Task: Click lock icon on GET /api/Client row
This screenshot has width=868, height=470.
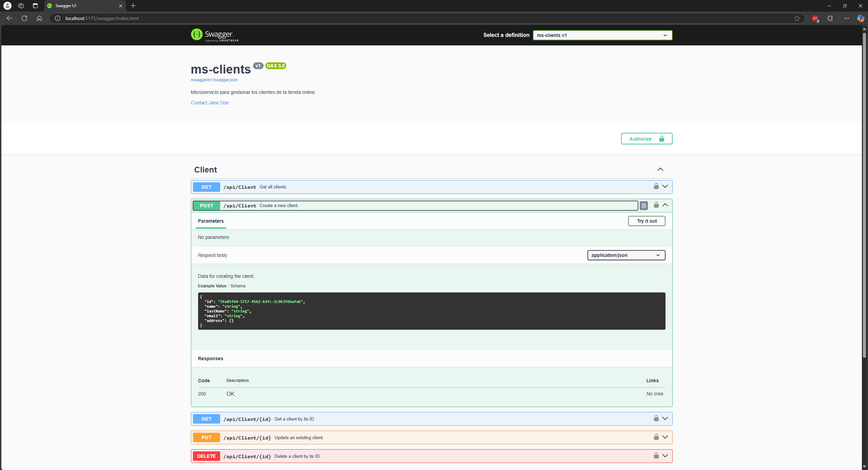Action: 656,186
